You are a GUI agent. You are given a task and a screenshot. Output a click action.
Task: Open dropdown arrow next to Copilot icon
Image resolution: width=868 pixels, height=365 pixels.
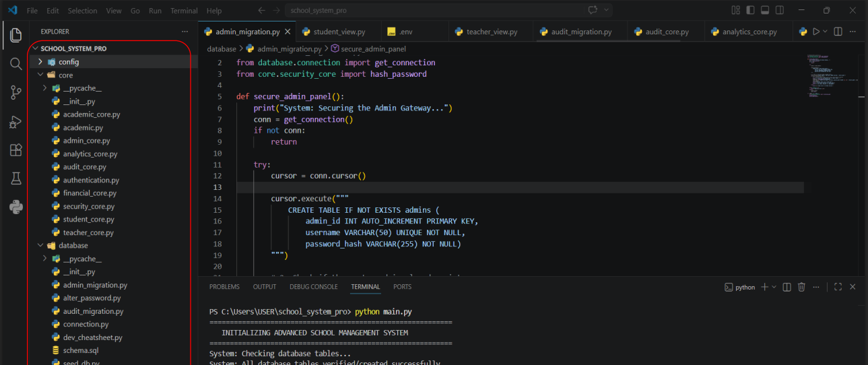tap(606, 10)
